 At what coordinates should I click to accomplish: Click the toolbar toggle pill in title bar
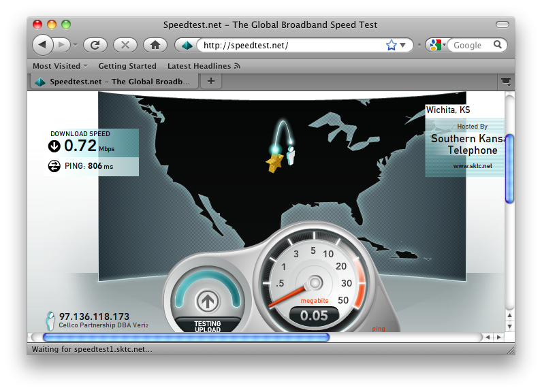(x=503, y=24)
